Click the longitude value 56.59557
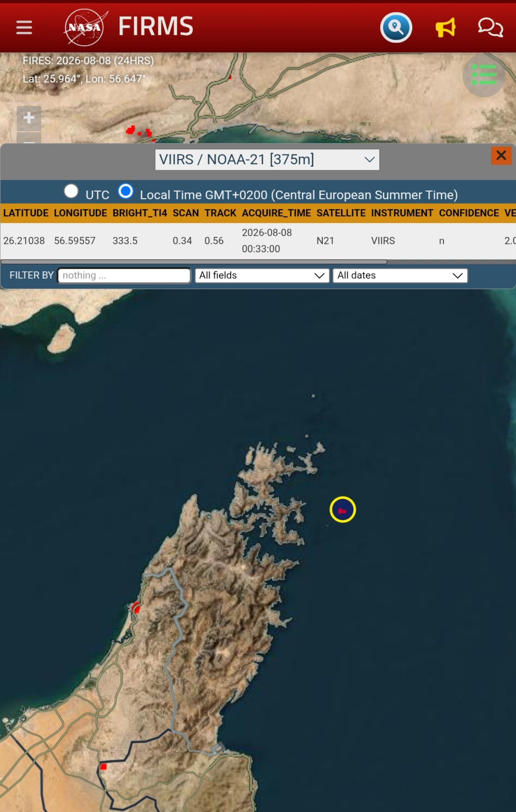 [75, 241]
